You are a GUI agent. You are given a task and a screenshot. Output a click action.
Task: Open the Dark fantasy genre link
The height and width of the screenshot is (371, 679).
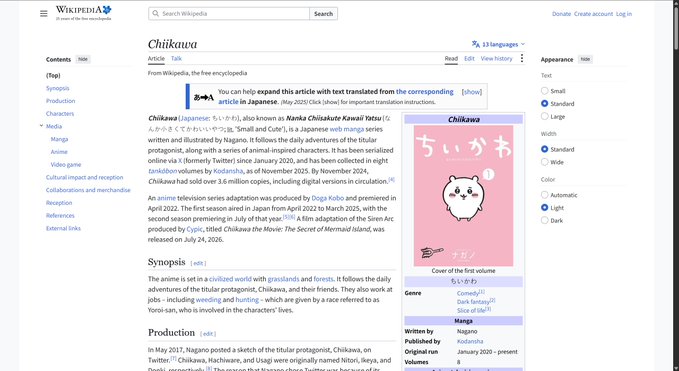(473, 302)
